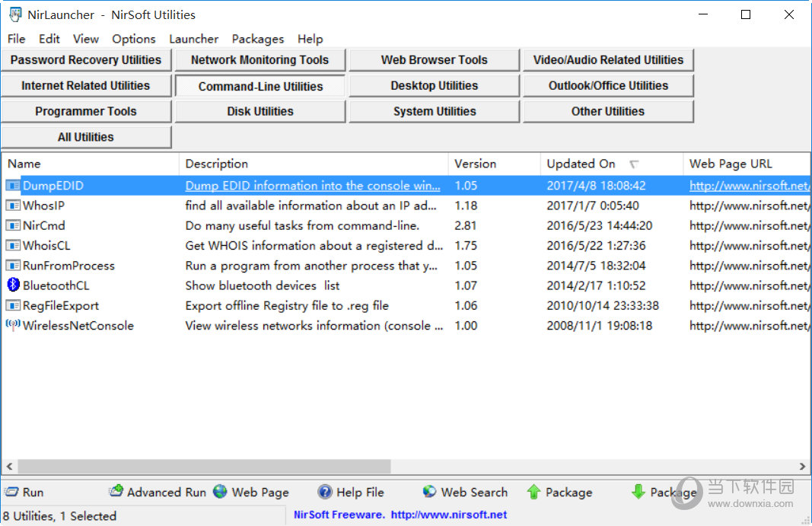Switch to Web Browser Tools group
812x526 pixels.
434,60
